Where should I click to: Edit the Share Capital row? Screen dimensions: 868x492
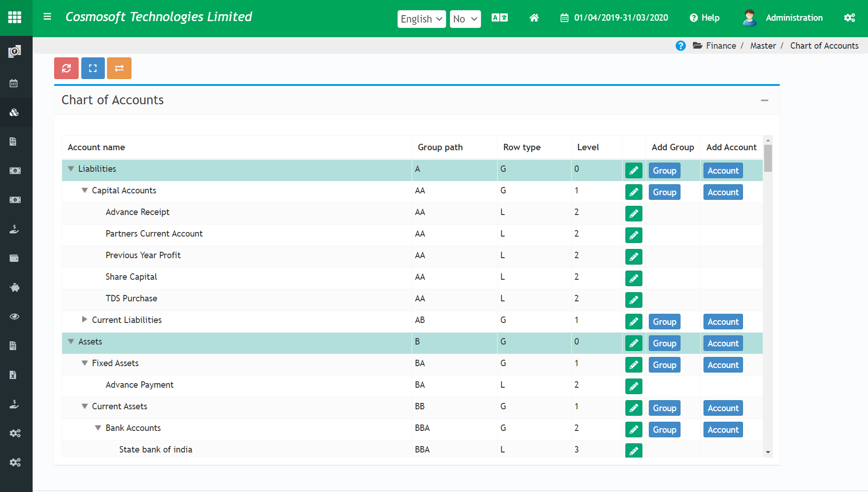(634, 278)
